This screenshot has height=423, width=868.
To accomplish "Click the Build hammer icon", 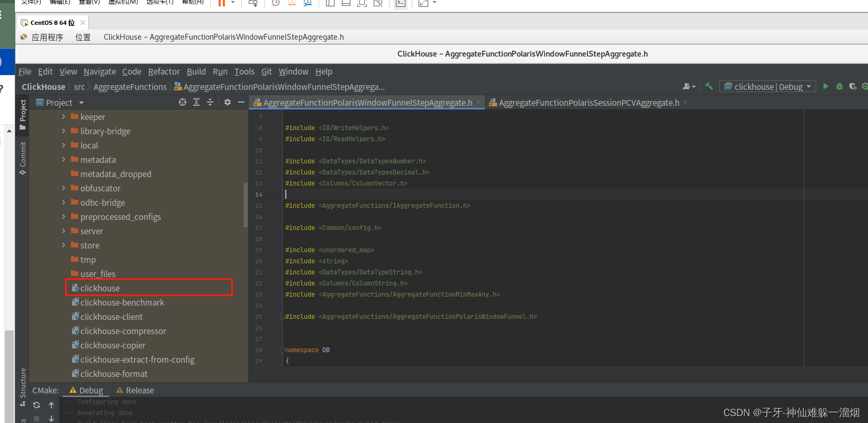I will [x=709, y=86].
